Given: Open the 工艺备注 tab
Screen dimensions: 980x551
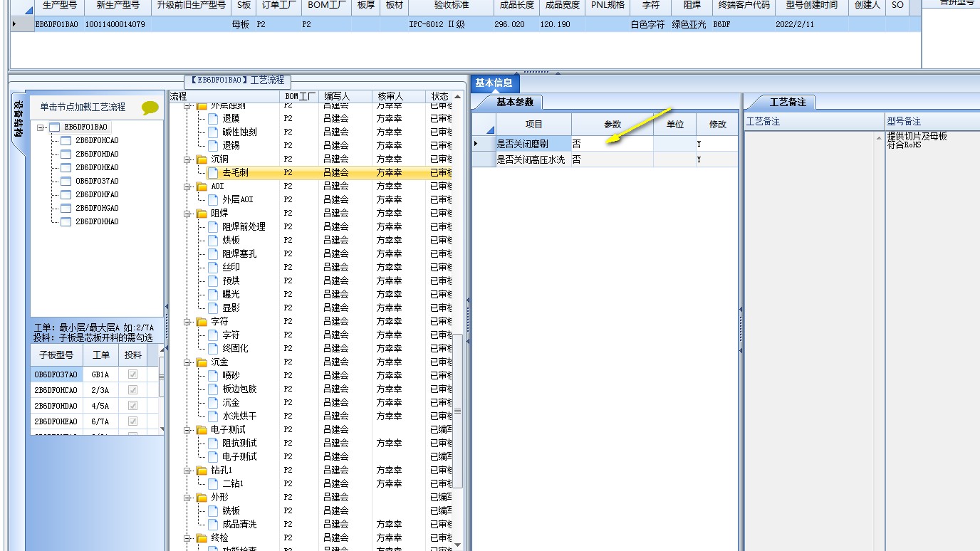Looking at the screenshot, I should point(788,102).
